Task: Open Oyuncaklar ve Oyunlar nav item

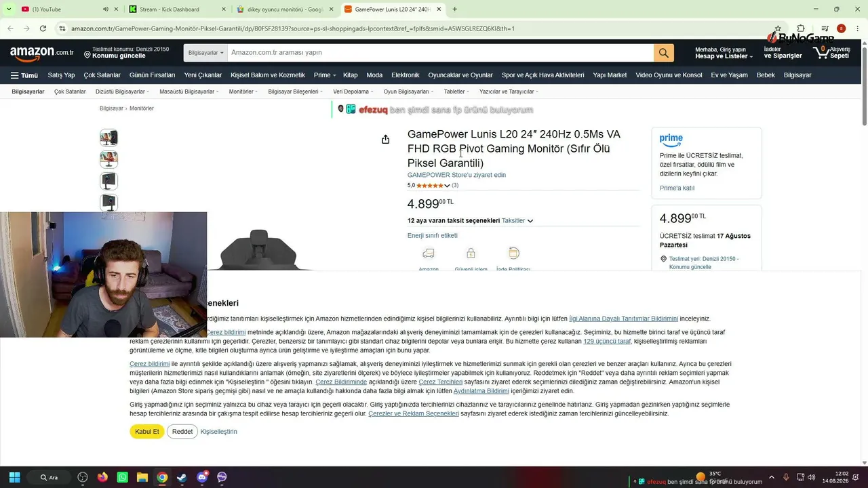Action: pos(460,75)
